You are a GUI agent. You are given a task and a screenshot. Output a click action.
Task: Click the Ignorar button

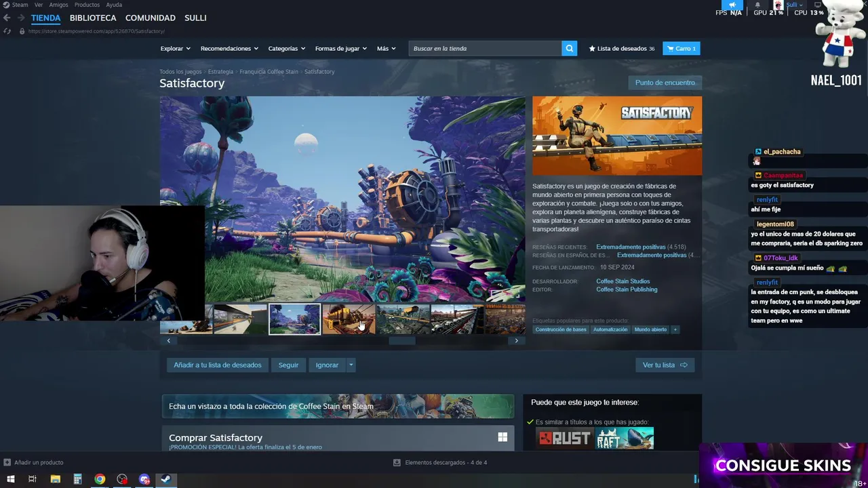tap(327, 365)
